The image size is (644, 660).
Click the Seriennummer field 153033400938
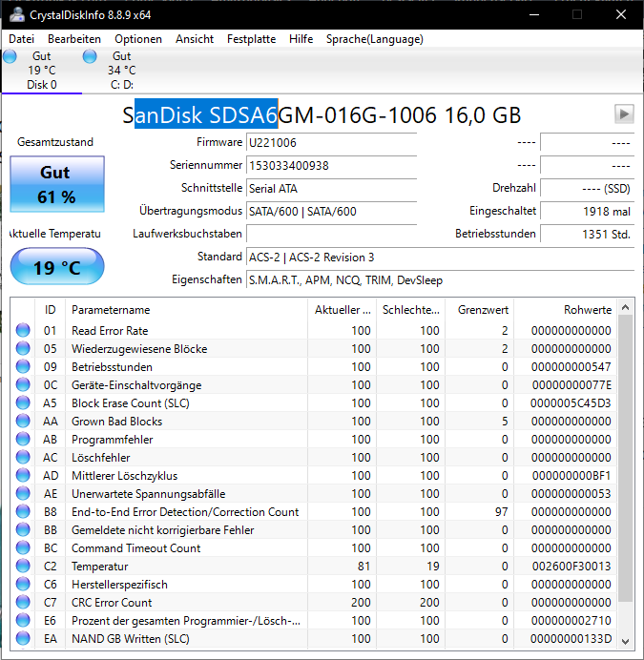click(331, 165)
